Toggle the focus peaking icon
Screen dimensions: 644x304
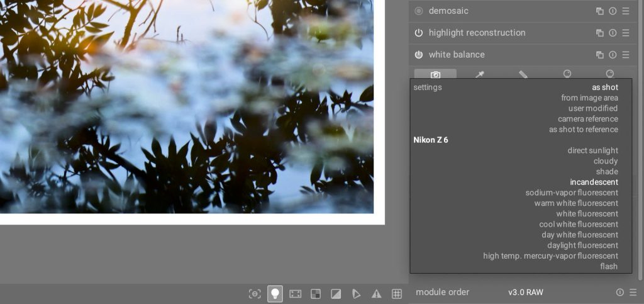click(255, 293)
